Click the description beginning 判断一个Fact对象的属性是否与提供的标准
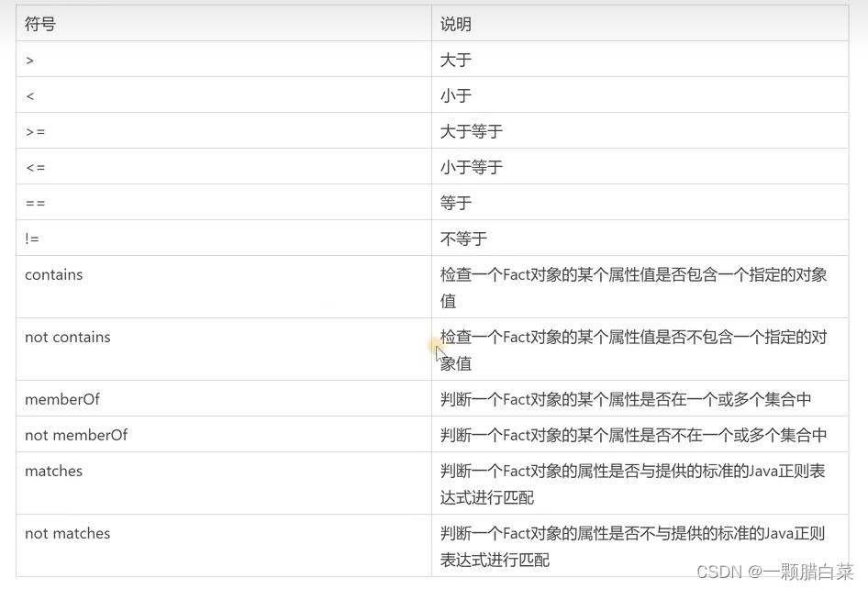Viewport: 868px width, 589px height. [640, 483]
